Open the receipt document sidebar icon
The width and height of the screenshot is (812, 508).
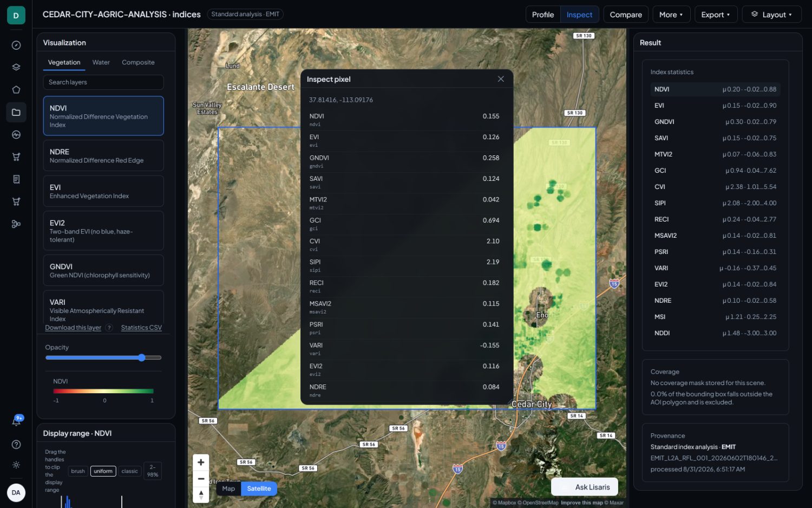pyautogui.click(x=16, y=179)
